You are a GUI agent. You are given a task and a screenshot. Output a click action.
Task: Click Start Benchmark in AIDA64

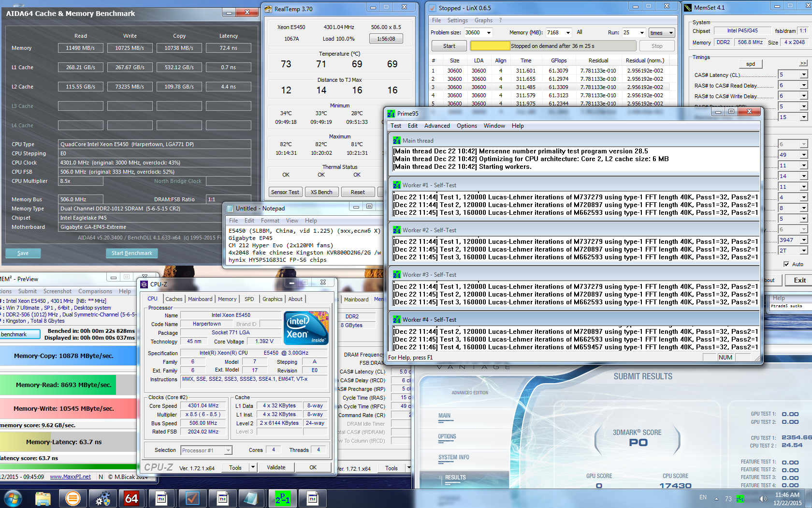click(131, 253)
